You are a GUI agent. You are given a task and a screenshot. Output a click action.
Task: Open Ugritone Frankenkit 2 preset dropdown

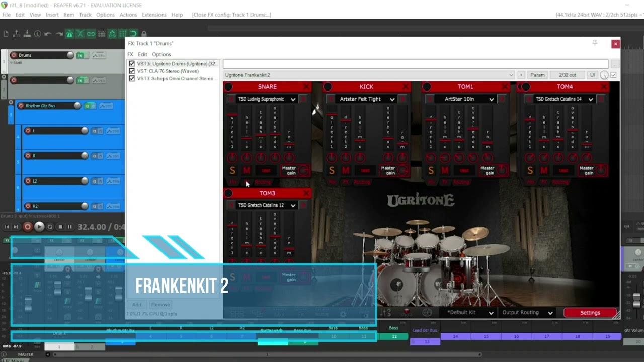coord(369,75)
